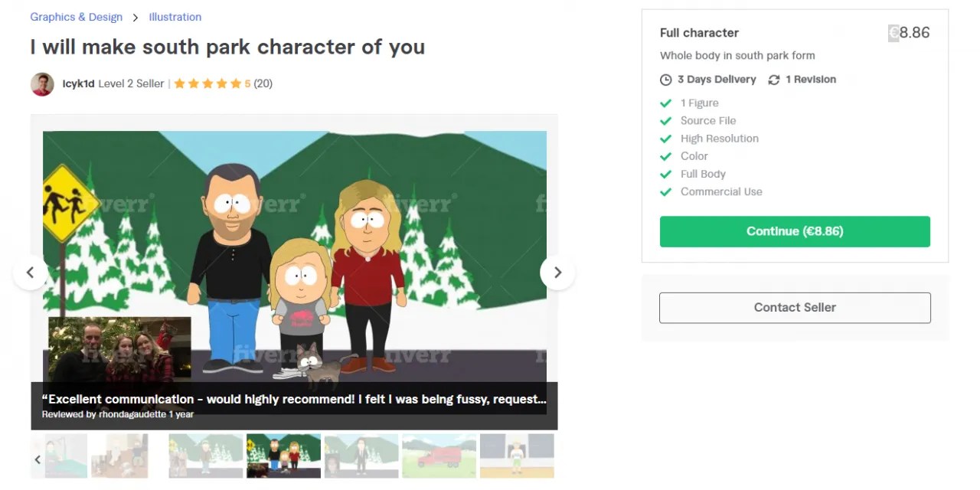
Task: Open the (20) reviews count
Action: click(x=263, y=83)
